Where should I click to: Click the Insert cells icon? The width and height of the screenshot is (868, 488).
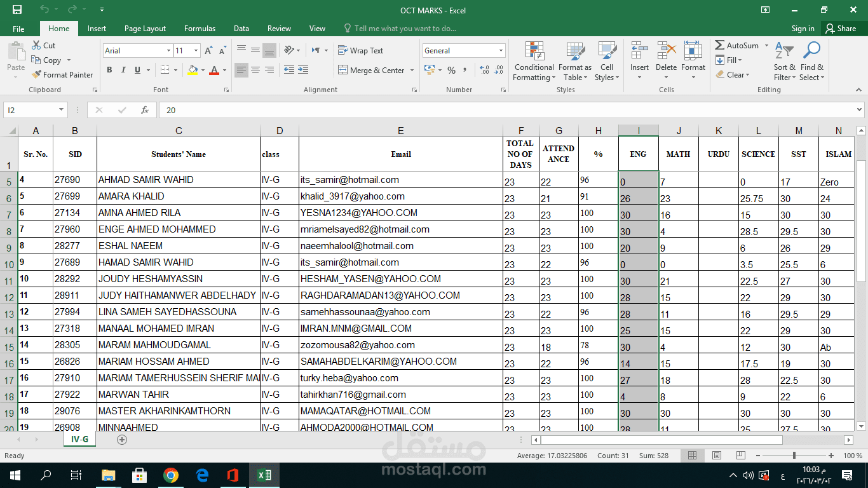tap(639, 51)
